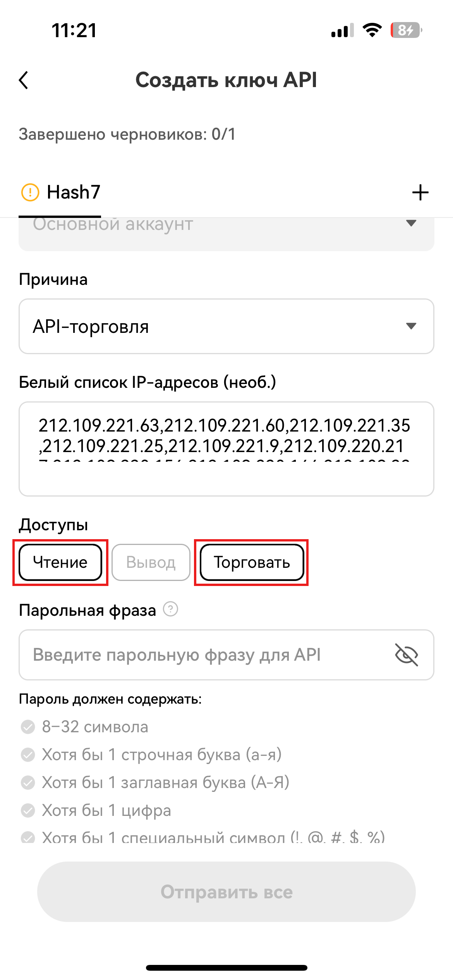Tap the yellow warning icon beside Hash7
Screen dimensions: 453x980
pyautogui.click(x=30, y=192)
